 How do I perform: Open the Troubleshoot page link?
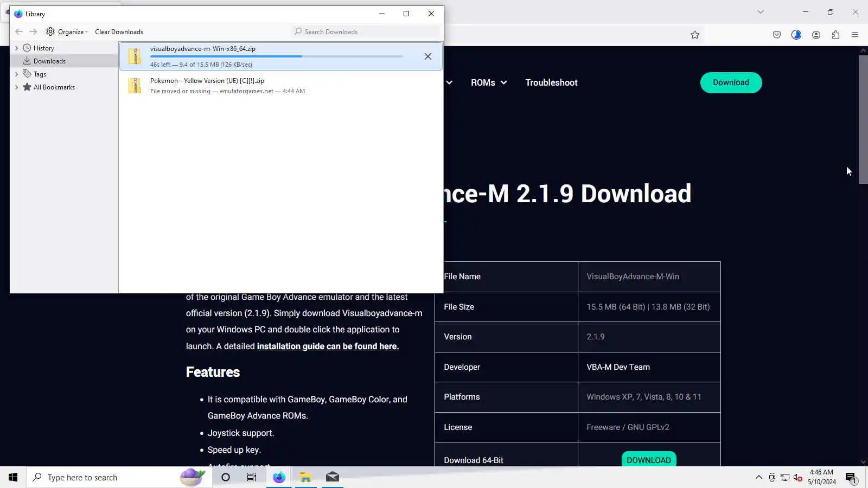(551, 82)
